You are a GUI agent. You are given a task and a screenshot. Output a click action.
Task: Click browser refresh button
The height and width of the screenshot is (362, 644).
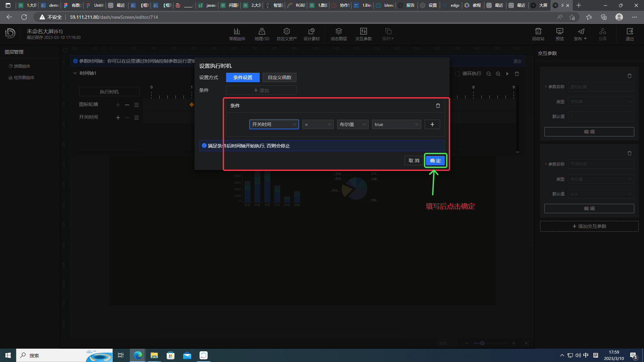tap(24, 17)
